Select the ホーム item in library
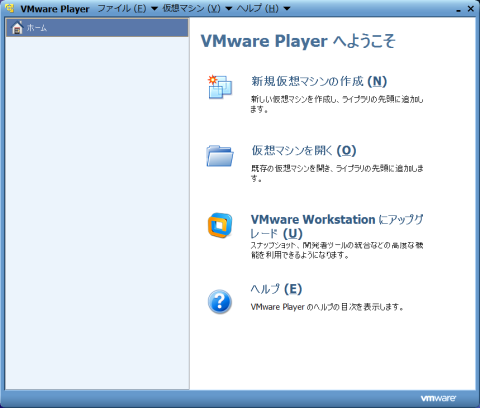 97,28
